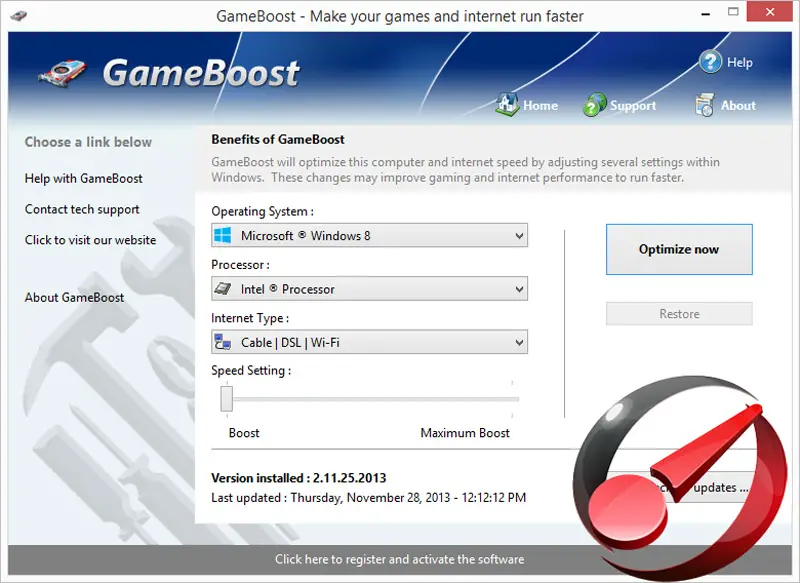Set the slider track to Maximum Boost end
This screenshot has width=800, height=583.
coord(512,399)
